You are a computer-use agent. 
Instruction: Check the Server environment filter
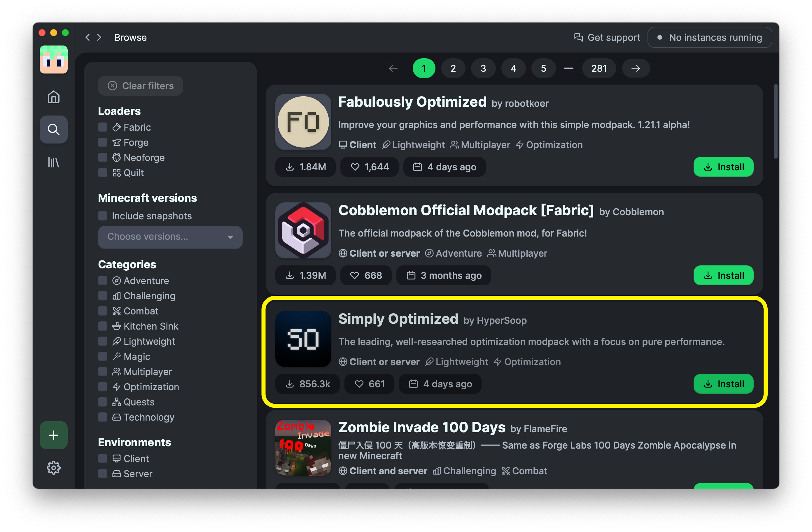[x=103, y=474]
